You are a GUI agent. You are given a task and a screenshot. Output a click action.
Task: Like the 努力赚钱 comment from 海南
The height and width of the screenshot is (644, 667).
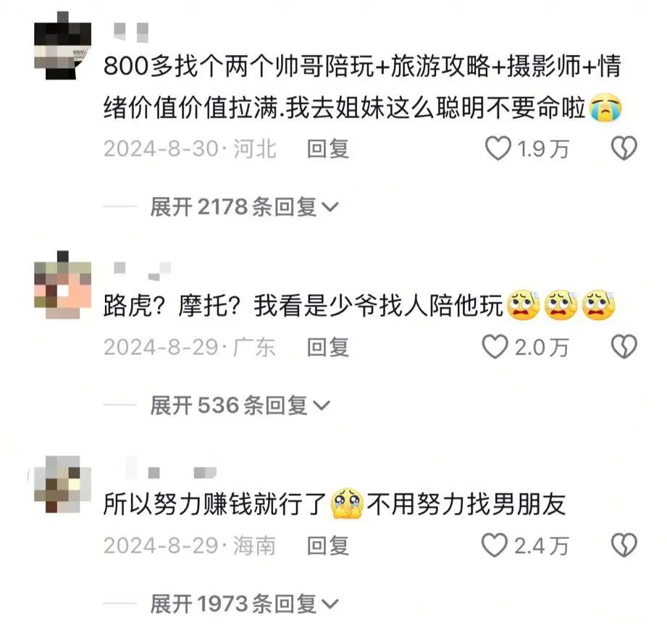(495, 545)
